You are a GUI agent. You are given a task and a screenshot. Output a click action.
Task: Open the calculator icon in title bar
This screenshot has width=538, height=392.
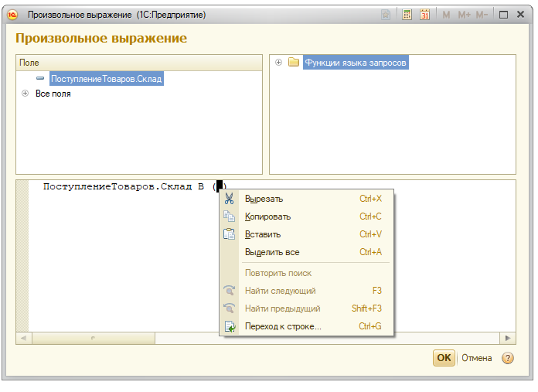pyautogui.click(x=407, y=15)
